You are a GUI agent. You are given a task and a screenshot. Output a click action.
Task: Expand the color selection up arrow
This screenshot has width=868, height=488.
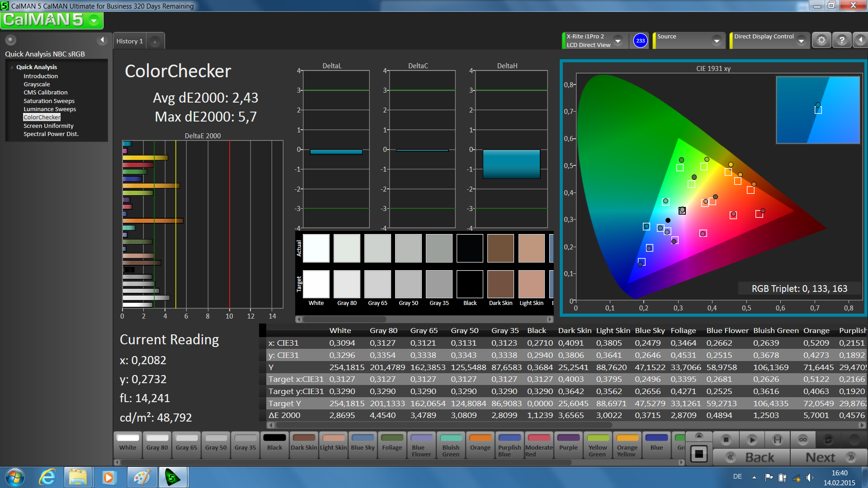[x=699, y=436]
